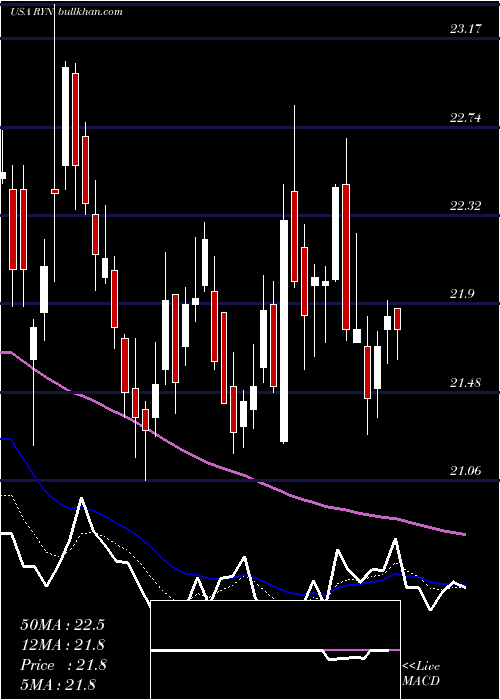The width and height of the screenshot is (500, 700).
Task: Click the 12MA : 21.8 readout
Action: click(x=62, y=645)
